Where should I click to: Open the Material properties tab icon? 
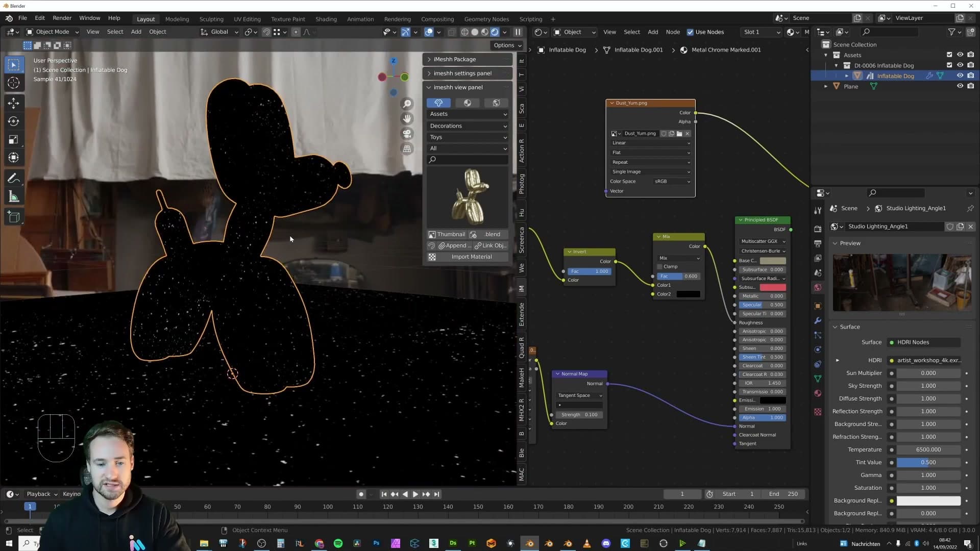pos(818,393)
